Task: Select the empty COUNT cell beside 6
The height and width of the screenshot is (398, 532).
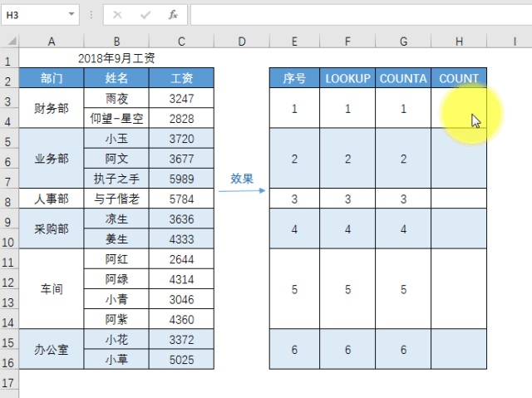Action: point(459,349)
